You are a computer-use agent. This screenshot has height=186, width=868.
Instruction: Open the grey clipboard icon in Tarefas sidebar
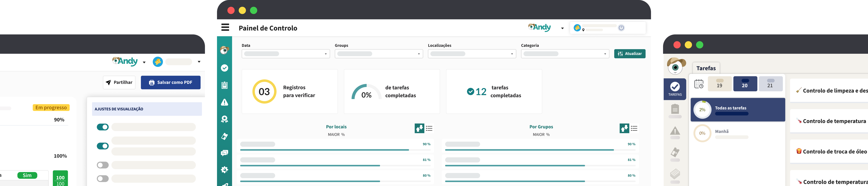click(x=675, y=109)
